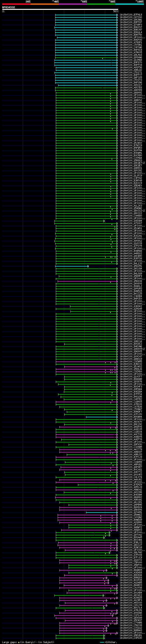Select hit label UniRef100_Q5EUD1
The height and width of the screenshot is (644, 146).
click(131, 636)
